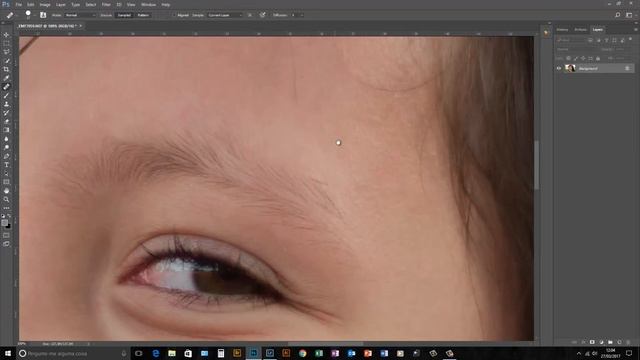Open Microsoft Edge from taskbar
This screenshot has height=360, width=640.
[156, 353]
